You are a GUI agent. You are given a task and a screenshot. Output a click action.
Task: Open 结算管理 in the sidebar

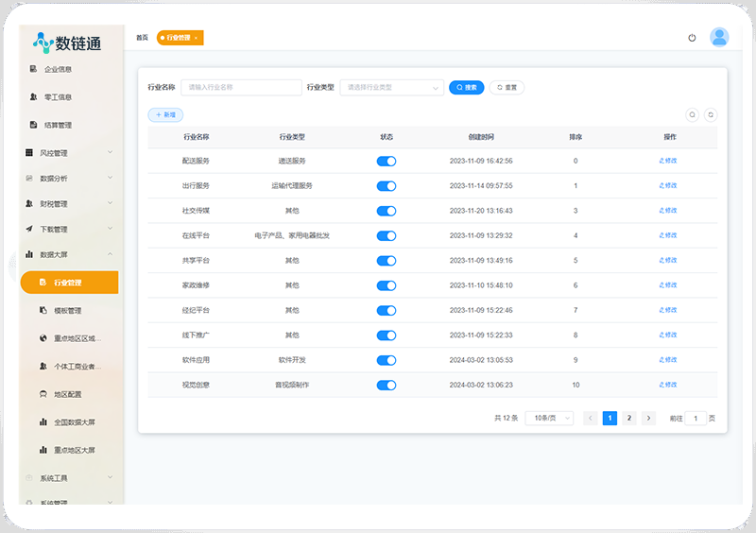pyautogui.click(x=58, y=125)
